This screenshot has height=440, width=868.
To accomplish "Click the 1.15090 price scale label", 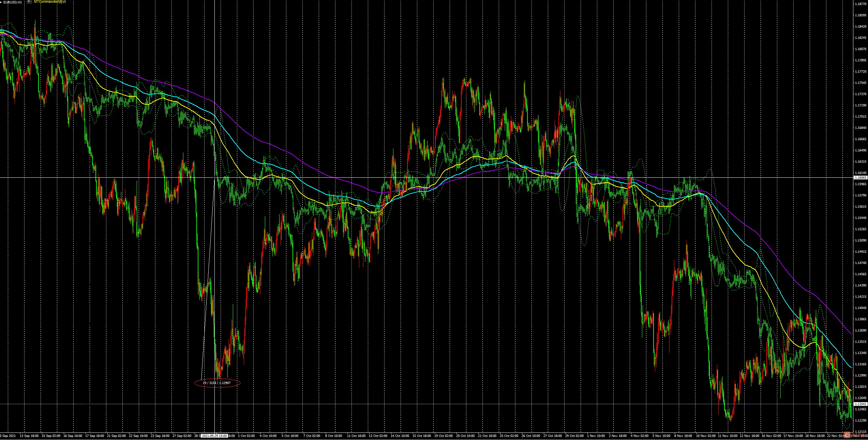I will 860,240.
